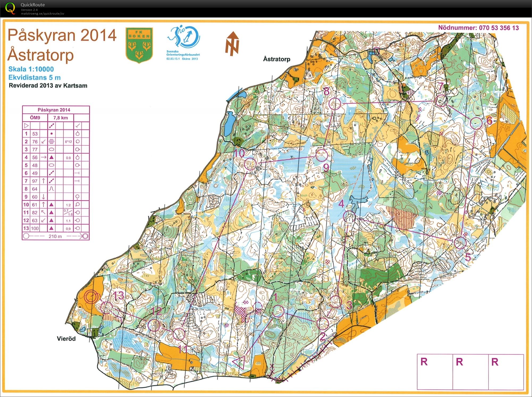Click the 7,8 km course length cell
The image size is (532, 397).
point(61,118)
